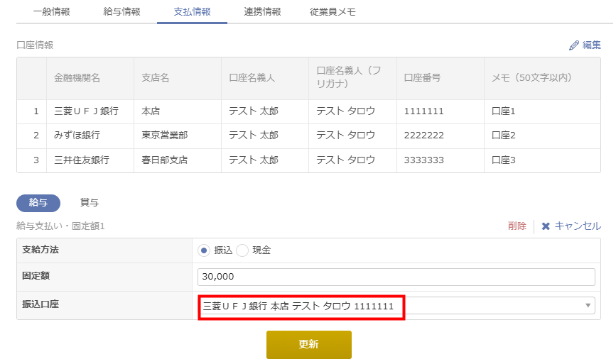
Task: Click the pencil edit icon for 口座情報
Action: tap(574, 45)
